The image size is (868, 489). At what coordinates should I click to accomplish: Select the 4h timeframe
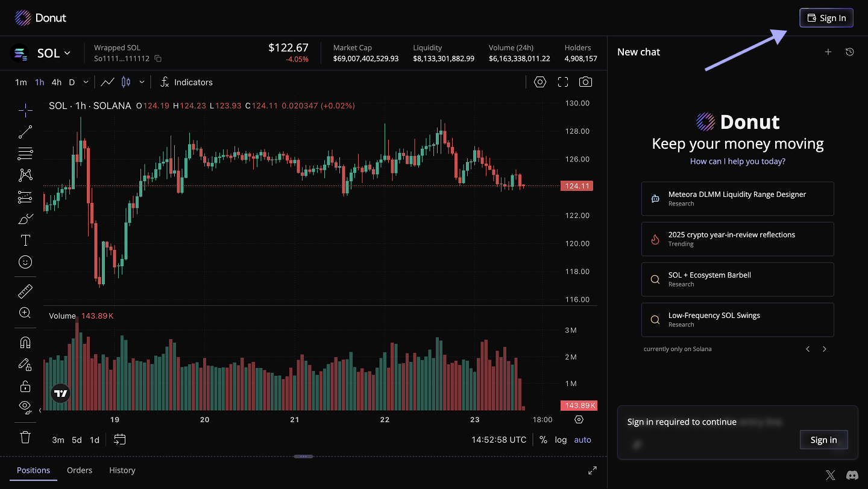56,82
